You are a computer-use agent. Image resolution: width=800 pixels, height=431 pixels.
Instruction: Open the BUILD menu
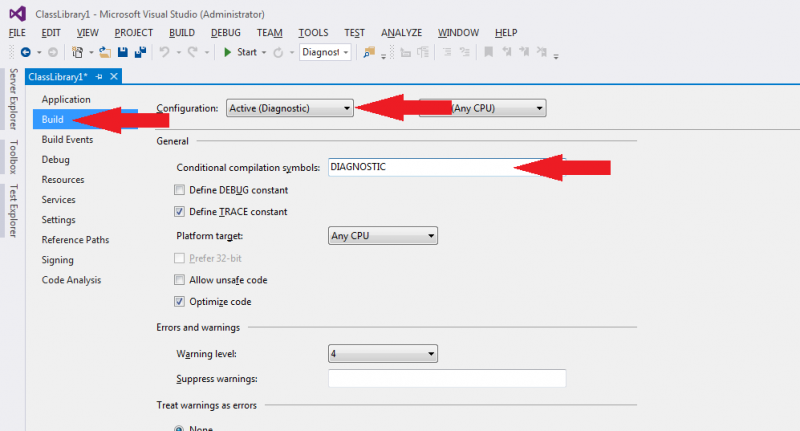[182, 33]
